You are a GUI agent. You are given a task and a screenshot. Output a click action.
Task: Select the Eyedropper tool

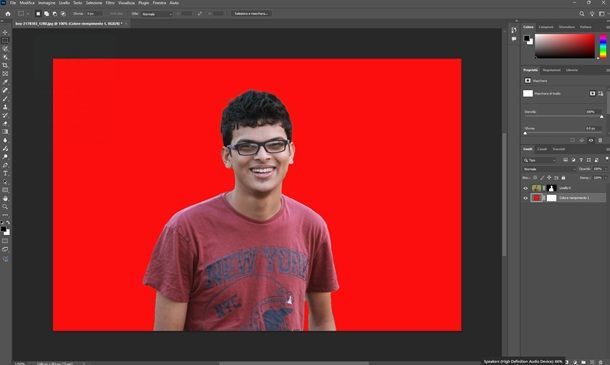(5, 82)
